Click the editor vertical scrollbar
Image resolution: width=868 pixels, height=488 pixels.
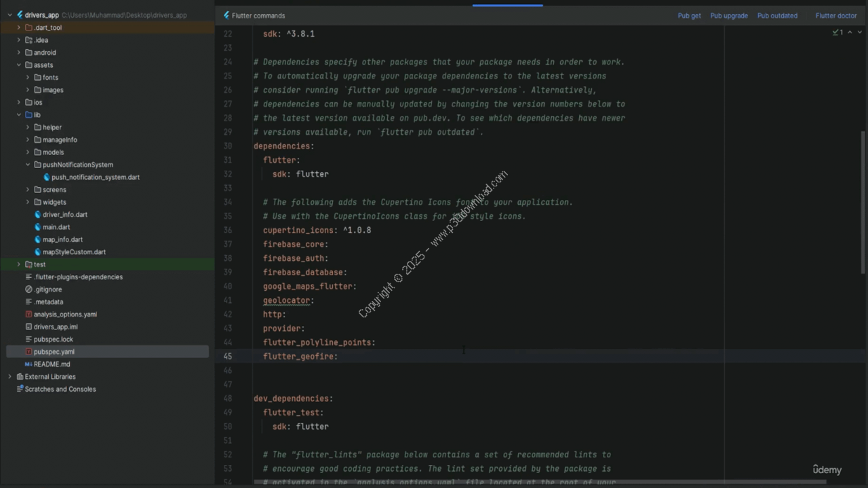(863, 203)
